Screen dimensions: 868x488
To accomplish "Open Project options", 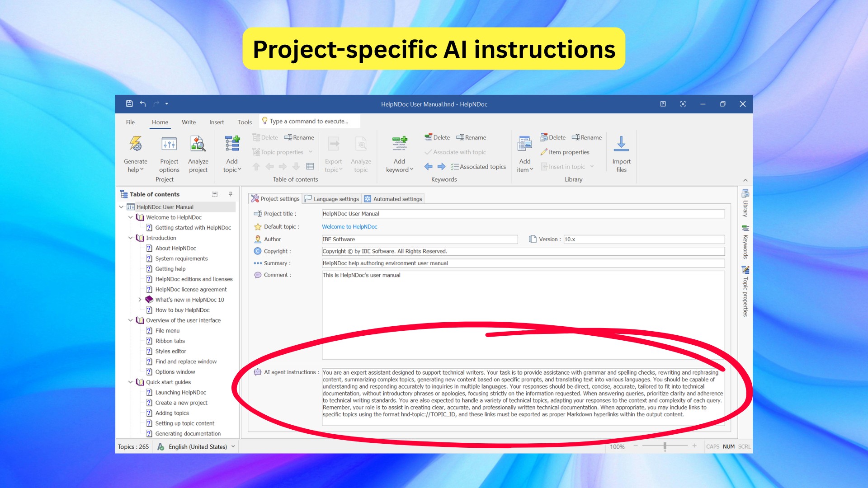I will (169, 153).
